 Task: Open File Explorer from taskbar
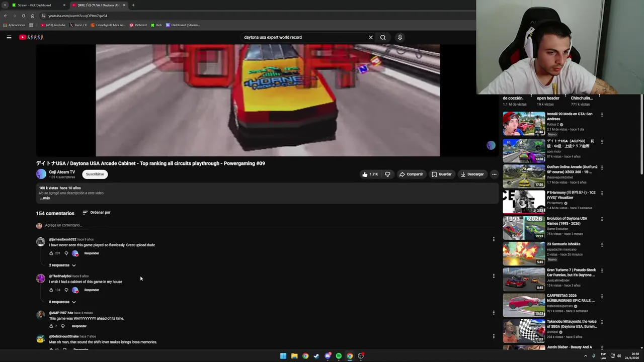(294, 356)
